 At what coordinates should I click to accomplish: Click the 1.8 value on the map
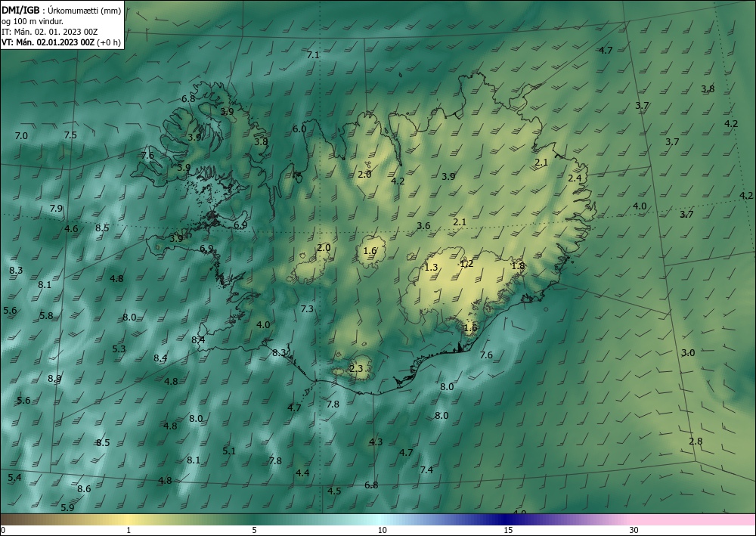tap(518, 266)
